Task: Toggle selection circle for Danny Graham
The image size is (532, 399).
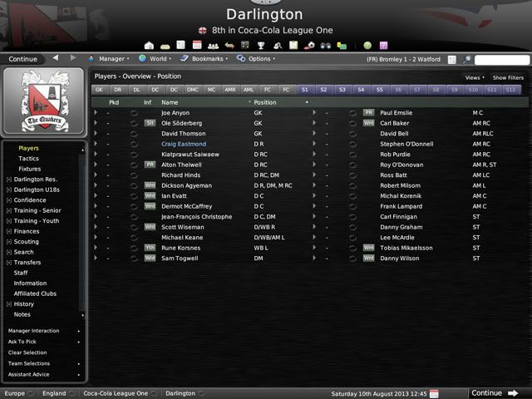Action: pyautogui.click(x=352, y=227)
